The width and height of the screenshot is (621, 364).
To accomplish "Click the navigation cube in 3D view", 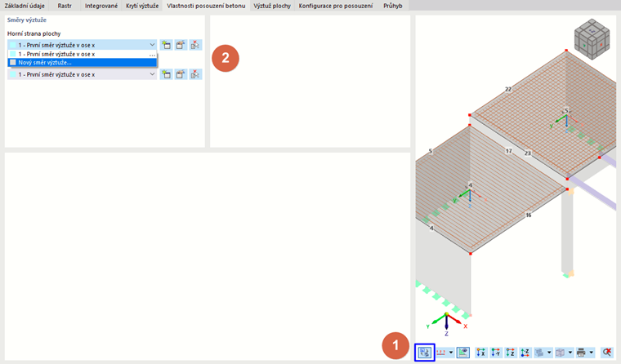I will [592, 39].
